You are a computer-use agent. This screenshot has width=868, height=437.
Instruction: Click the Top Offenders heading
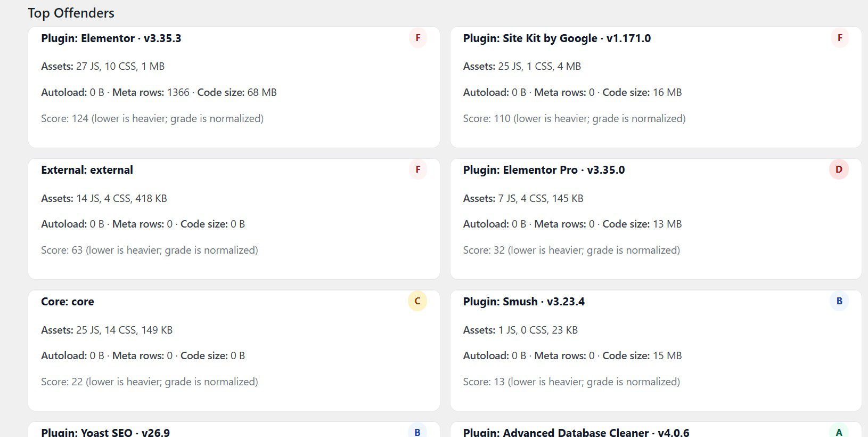click(x=71, y=13)
